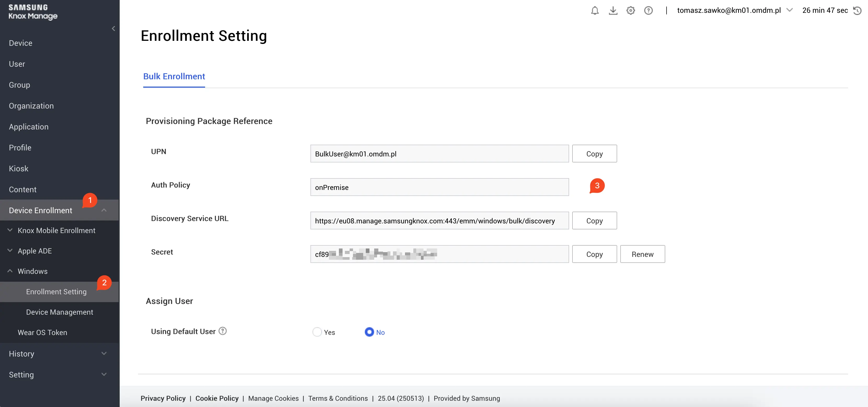Open the settings gear icon
Screen dimensions: 868x407
point(630,10)
